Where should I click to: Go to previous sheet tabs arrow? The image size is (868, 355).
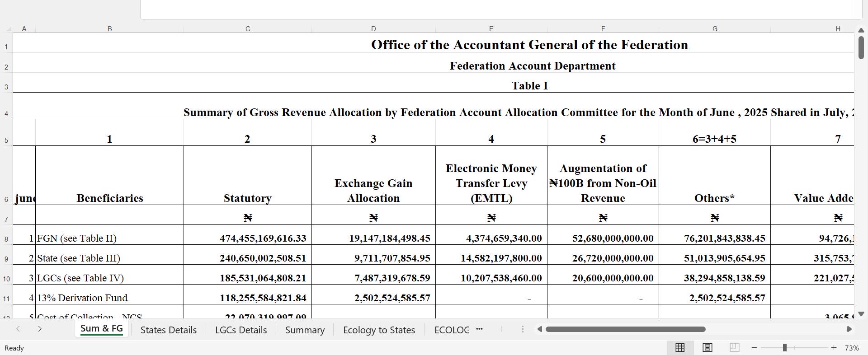(x=18, y=329)
